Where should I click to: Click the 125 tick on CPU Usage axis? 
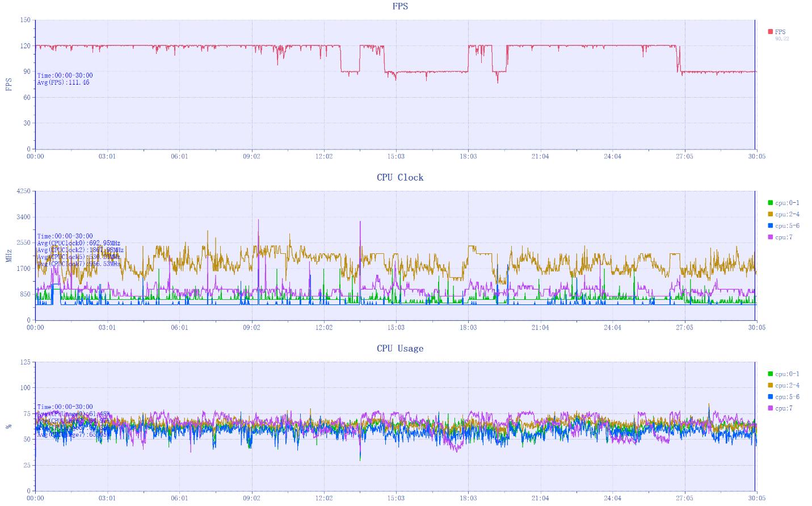coord(25,362)
